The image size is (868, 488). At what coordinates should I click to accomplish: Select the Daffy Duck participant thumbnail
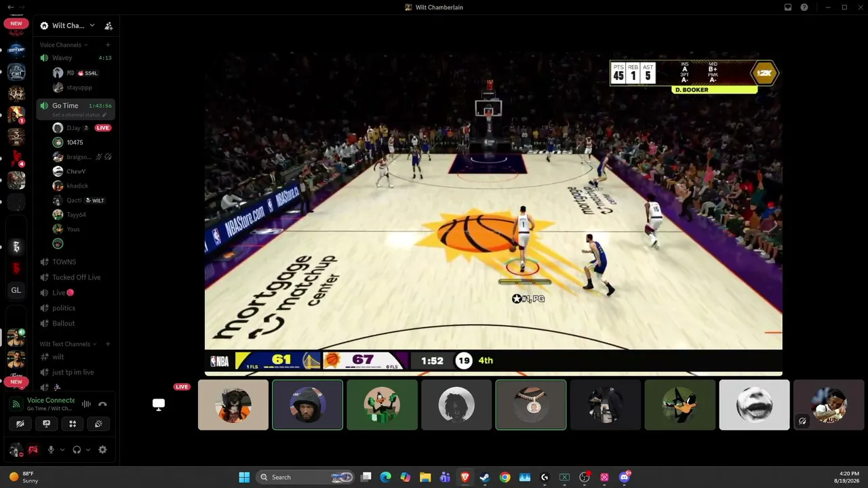(x=679, y=405)
